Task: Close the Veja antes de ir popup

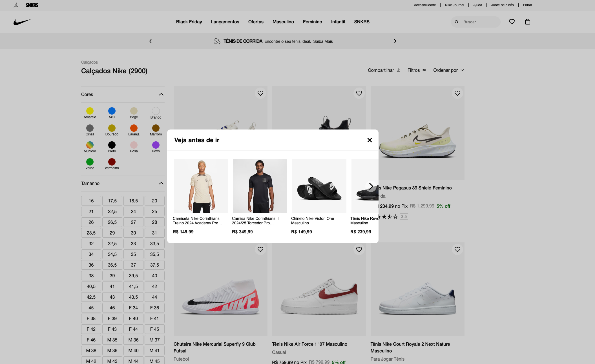Action: pyautogui.click(x=370, y=140)
